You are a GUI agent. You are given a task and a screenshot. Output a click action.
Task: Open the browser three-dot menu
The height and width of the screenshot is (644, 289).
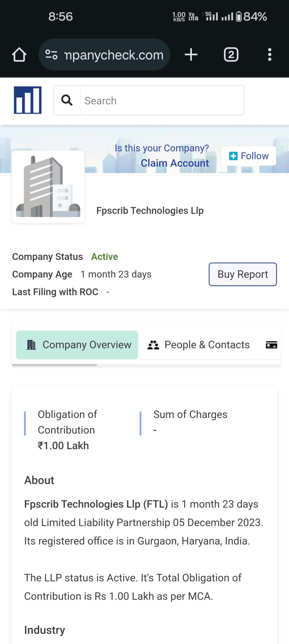(270, 55)
